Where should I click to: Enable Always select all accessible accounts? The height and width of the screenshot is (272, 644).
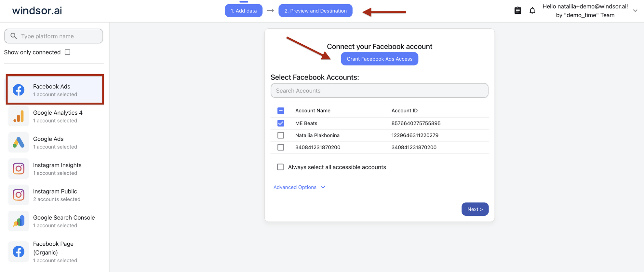(x=280, y=167)
